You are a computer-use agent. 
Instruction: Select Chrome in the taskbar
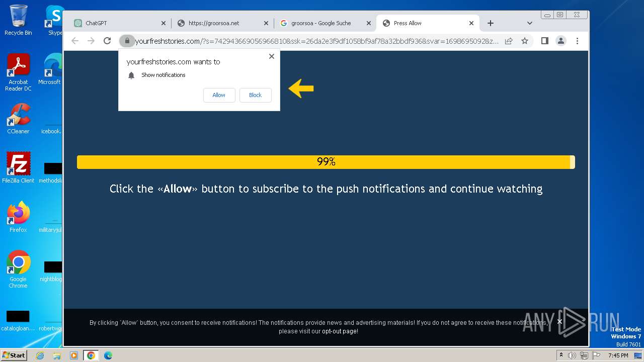pos(91,355)
